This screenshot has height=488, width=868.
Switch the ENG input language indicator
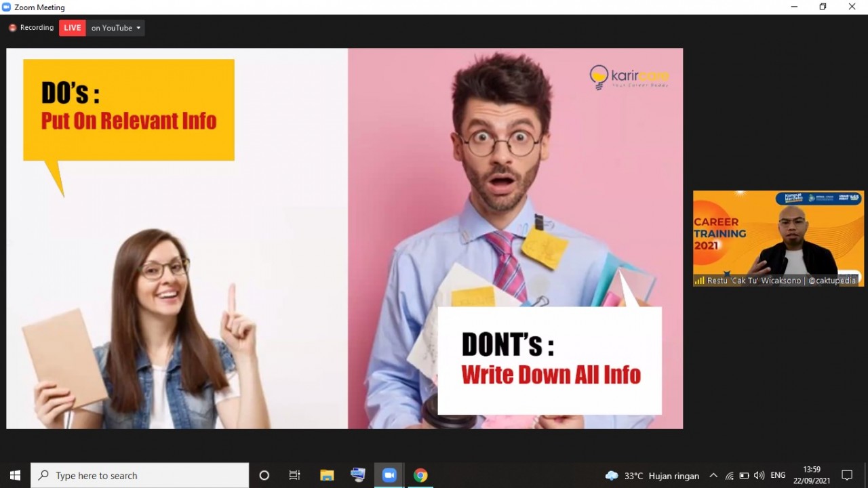tap(778, 475)
